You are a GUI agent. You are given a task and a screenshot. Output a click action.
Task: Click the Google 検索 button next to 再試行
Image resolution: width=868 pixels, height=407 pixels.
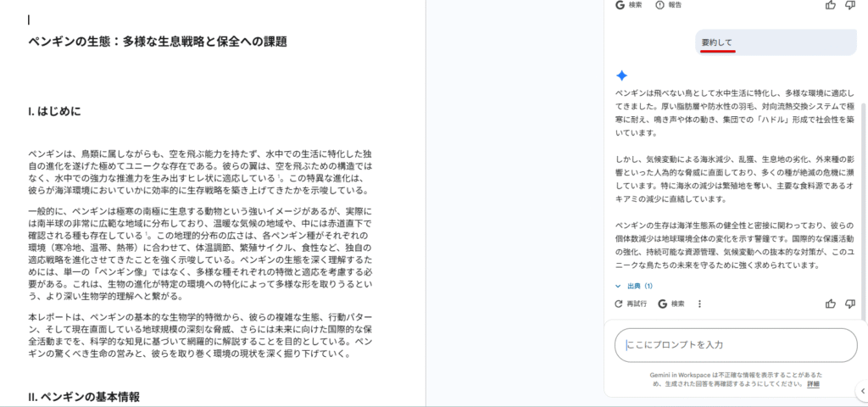point(671,304)
